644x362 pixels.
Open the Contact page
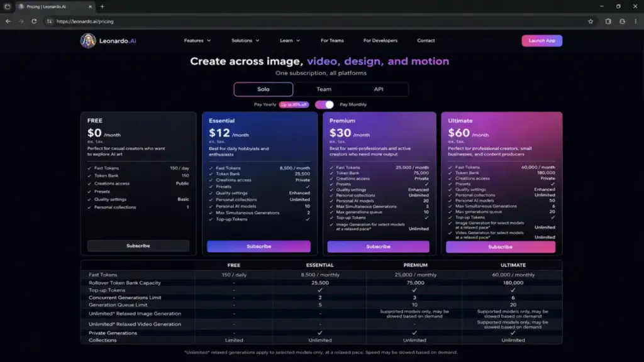[426, 41]
